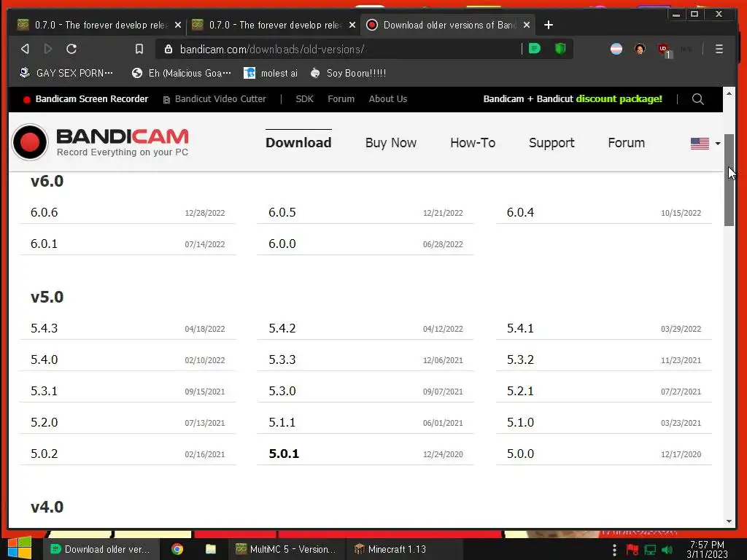
Task: Click the page vertical scrollbar thumb
Action: click(x=729, y=180)
